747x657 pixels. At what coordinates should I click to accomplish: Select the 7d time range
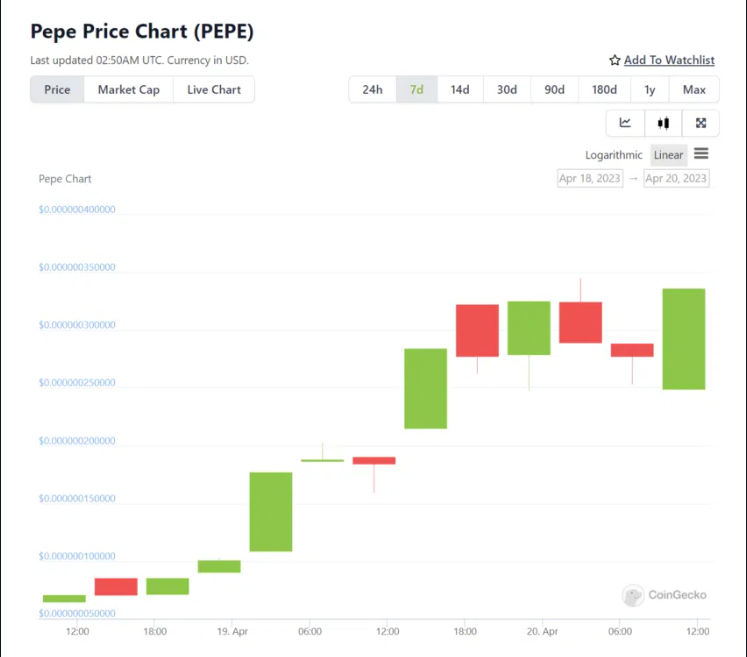click(417, 90)
